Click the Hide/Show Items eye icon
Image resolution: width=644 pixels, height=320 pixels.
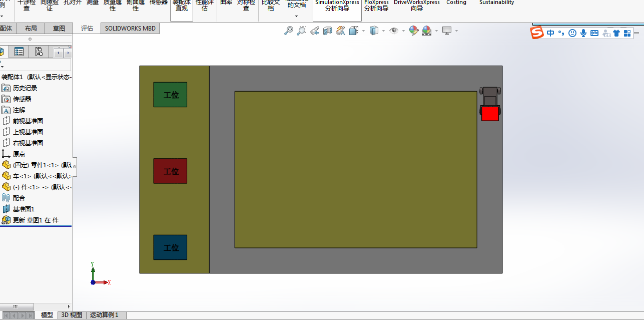point(394,31)
